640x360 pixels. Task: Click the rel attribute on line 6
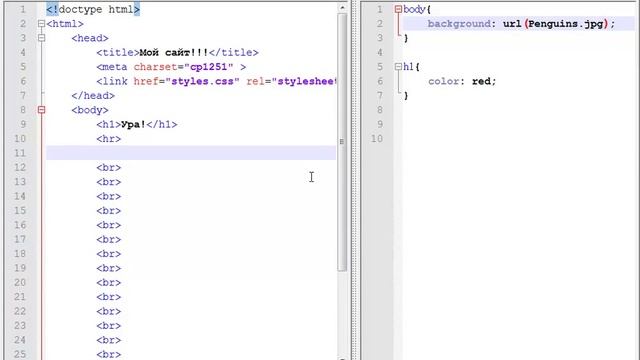(256, 81)
